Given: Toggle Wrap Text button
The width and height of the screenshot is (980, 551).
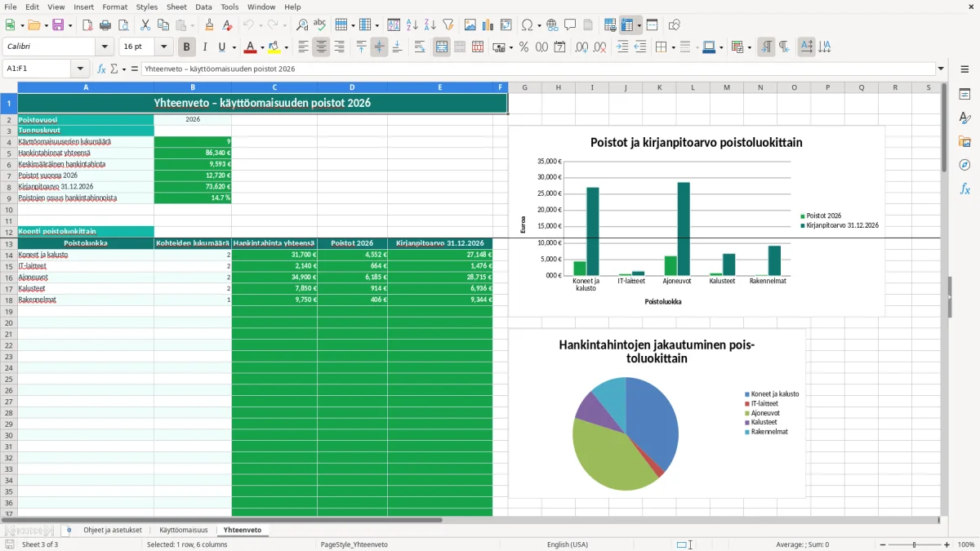Looking at the screenshot, I should [420, 47].
